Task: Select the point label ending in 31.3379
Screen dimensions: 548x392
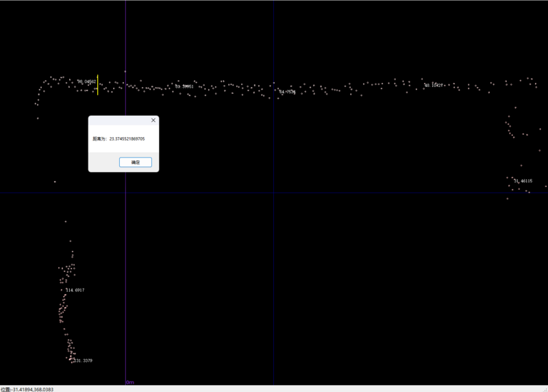Action: (81, 360)
